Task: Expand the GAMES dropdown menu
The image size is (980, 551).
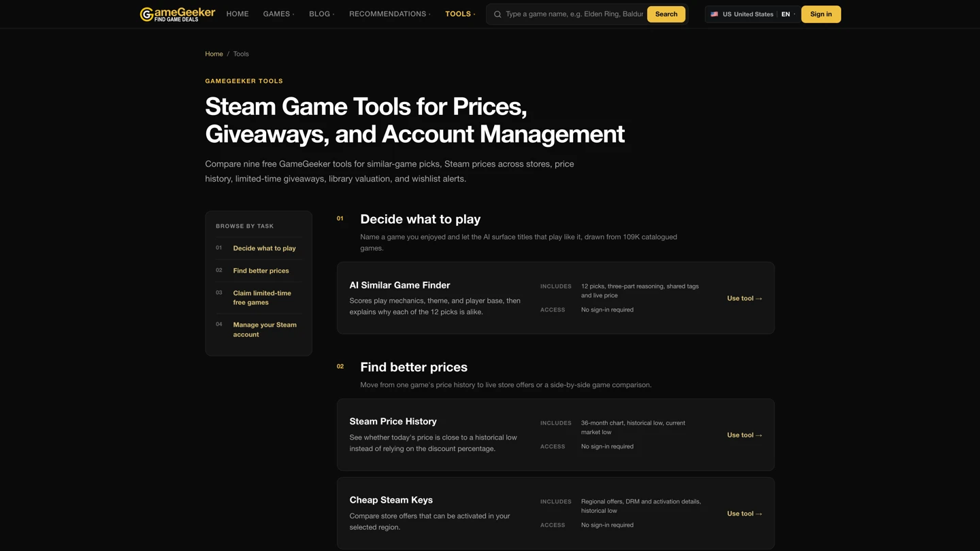Action: click(279, 14)
